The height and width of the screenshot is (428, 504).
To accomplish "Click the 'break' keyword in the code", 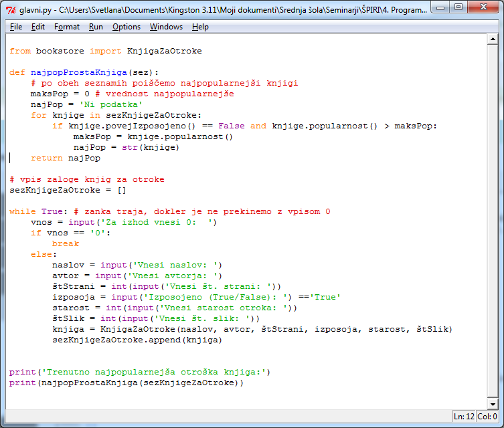I will tap(65, 244).
